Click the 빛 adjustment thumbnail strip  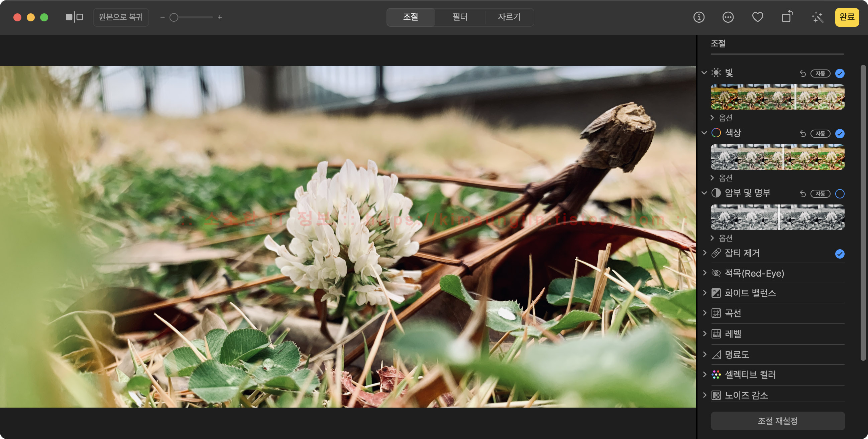tap(777, 97)
